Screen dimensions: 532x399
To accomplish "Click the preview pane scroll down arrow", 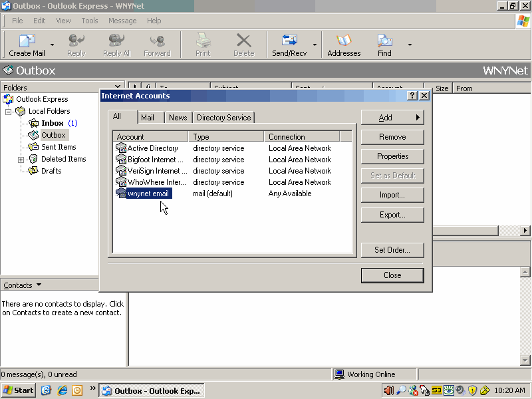I will pos(525,360).
